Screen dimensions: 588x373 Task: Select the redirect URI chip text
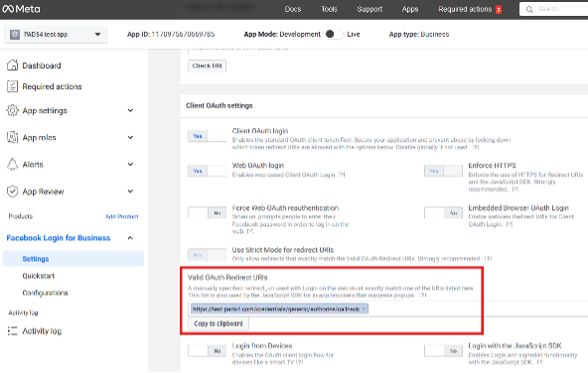[276, 309]
